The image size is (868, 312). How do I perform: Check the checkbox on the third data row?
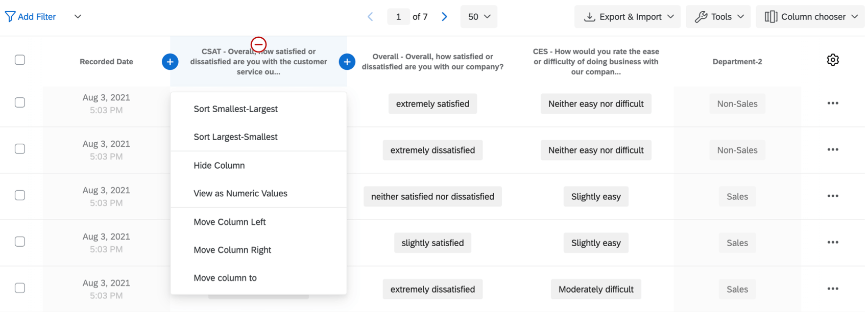point(20,195)
